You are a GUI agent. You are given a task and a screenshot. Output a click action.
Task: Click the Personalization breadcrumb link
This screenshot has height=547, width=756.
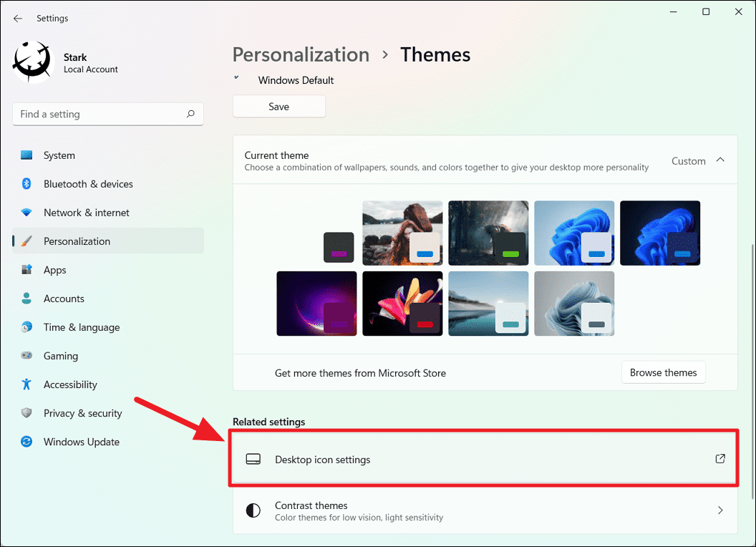(301, 54)
